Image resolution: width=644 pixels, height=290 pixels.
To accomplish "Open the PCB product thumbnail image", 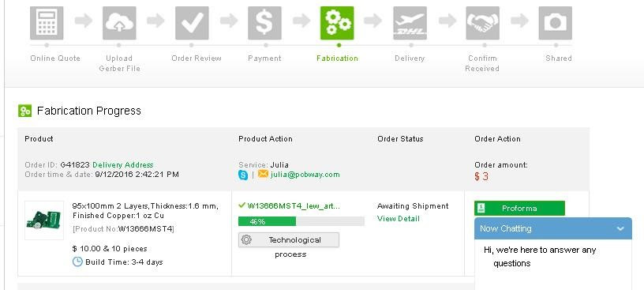I will [44, 220].
